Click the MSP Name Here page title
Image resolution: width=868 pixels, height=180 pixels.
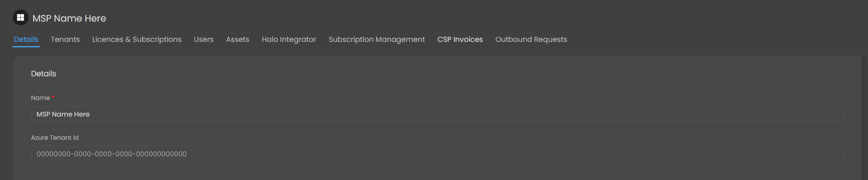[x=69, y=18]
